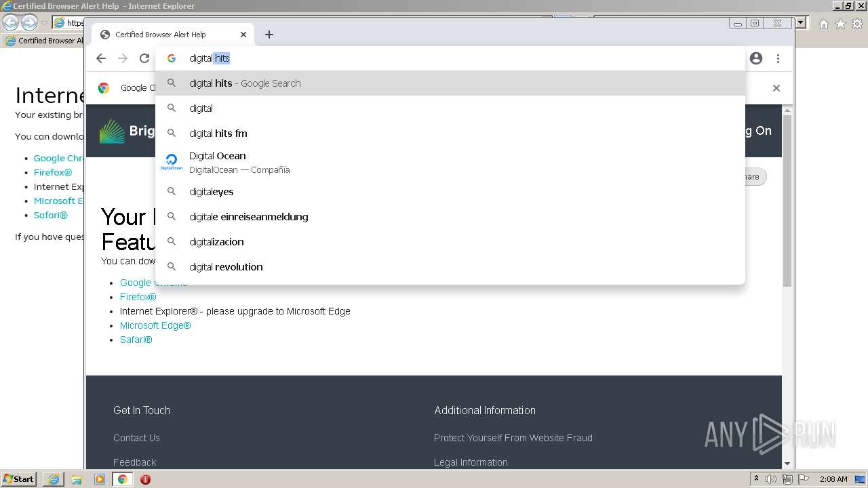Select the 'digitalizacion' suggestion
This screenshot has width=868, height=488.
tap(450, 242)
